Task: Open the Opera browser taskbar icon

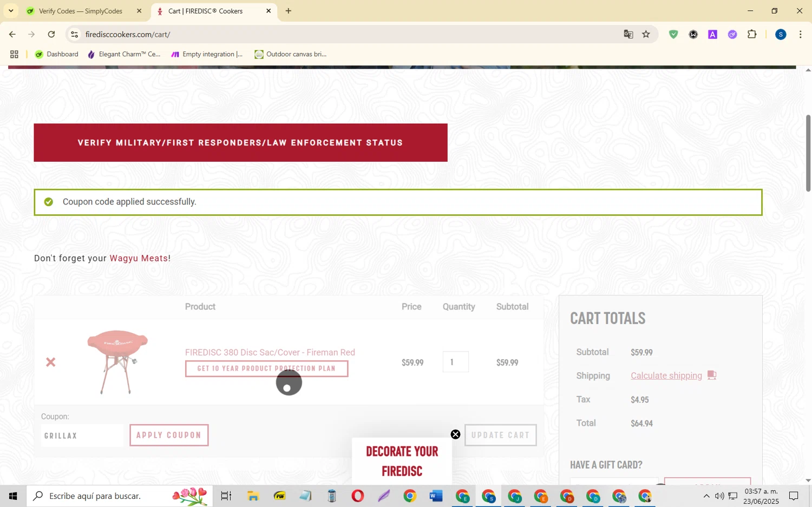Action: 357,496
